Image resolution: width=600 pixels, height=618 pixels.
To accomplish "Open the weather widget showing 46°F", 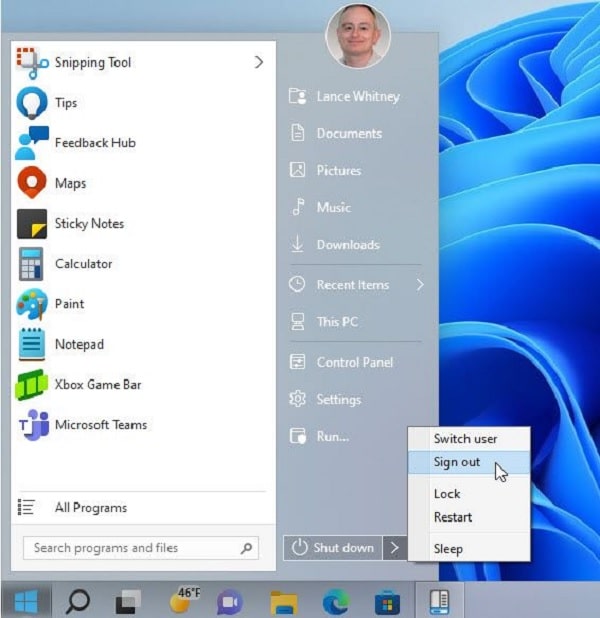I will point(184,601).
